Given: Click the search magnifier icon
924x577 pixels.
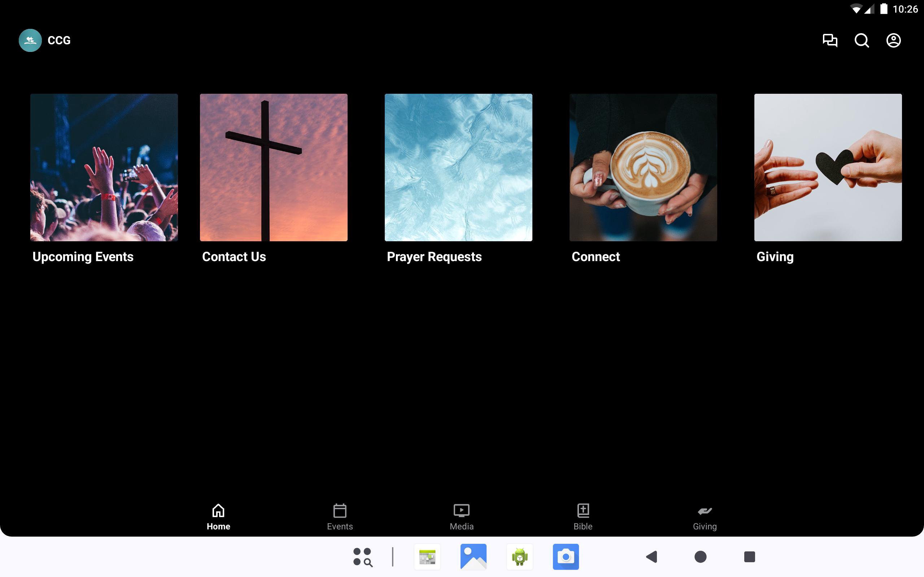Looking at the screenshot, I should click(862, 40).
